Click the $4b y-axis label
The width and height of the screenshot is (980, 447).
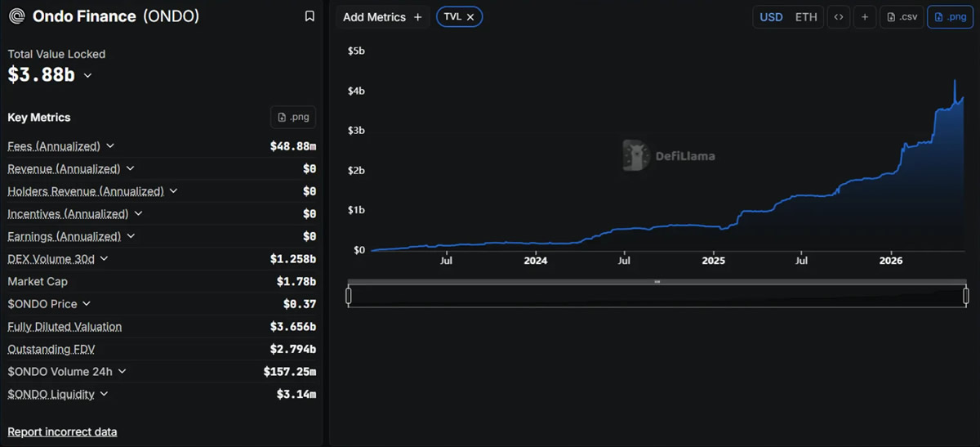[x=356, y=91]
